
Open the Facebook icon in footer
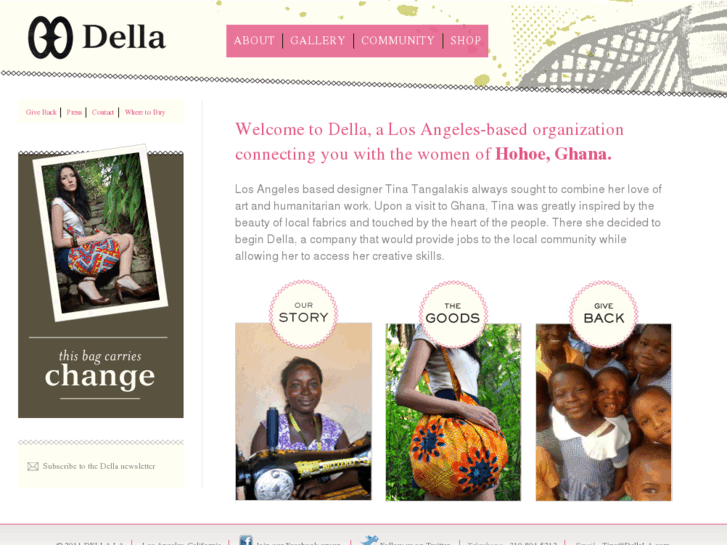[x=246, y=540]
